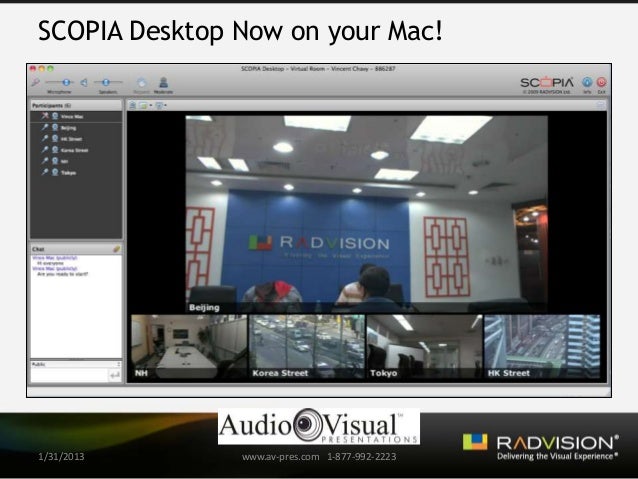Screen dimensions: 638x479
Task: Click the main Beijing video feed
Action: point(367,214)
